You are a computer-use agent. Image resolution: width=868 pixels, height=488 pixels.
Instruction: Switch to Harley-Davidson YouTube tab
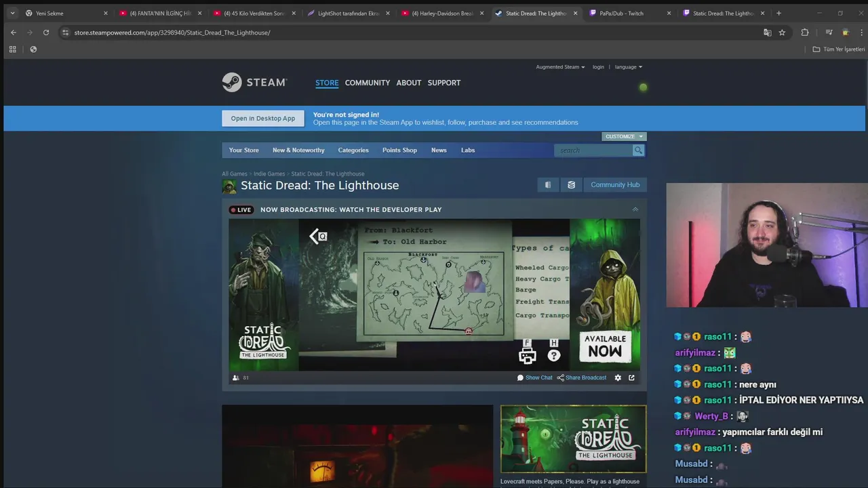(x=441, y=13)
